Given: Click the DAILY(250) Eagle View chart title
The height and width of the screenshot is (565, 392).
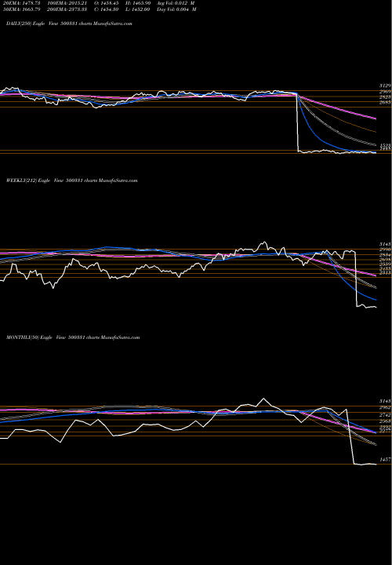Looking at the screenshot, I should 69,24.
